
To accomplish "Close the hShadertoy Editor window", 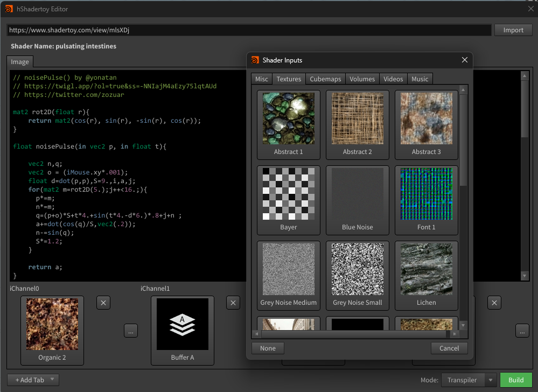I will 531,9.
